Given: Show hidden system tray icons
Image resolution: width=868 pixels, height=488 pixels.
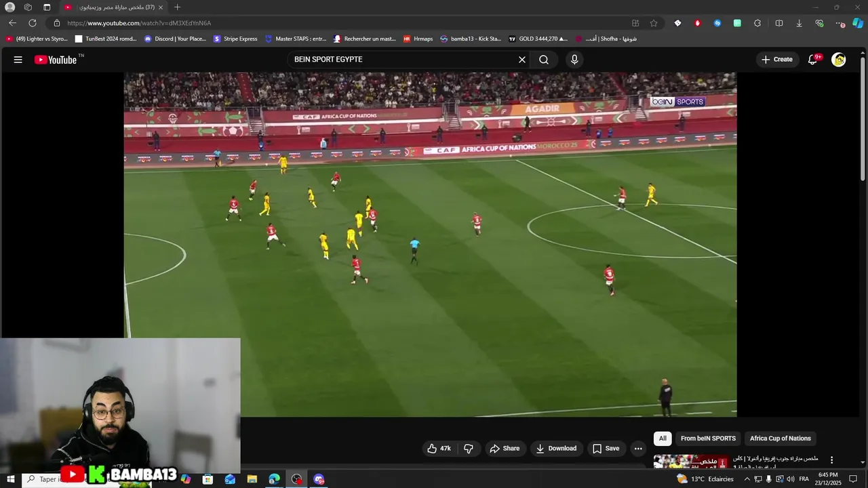Looking at the screenshot, I should (x=747, y=479).
